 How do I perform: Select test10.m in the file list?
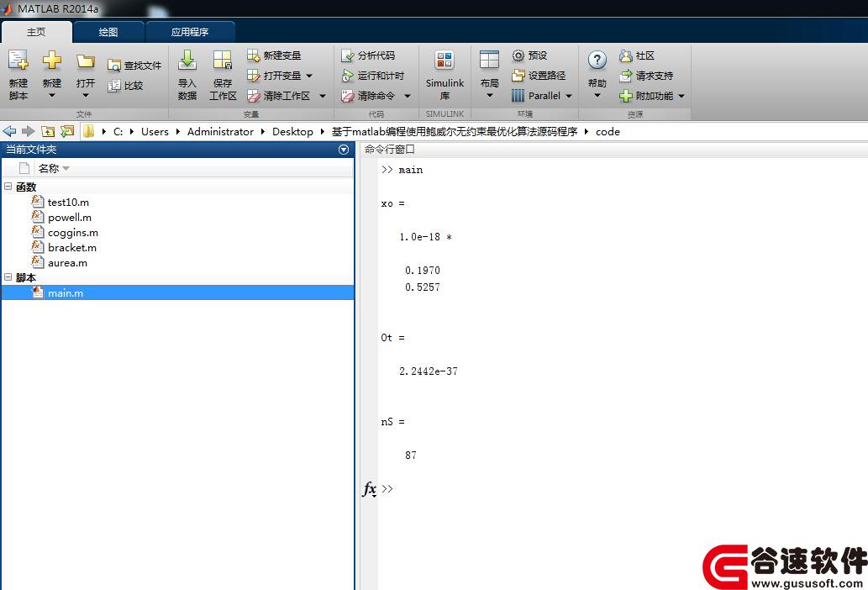[x=177, y=202]
